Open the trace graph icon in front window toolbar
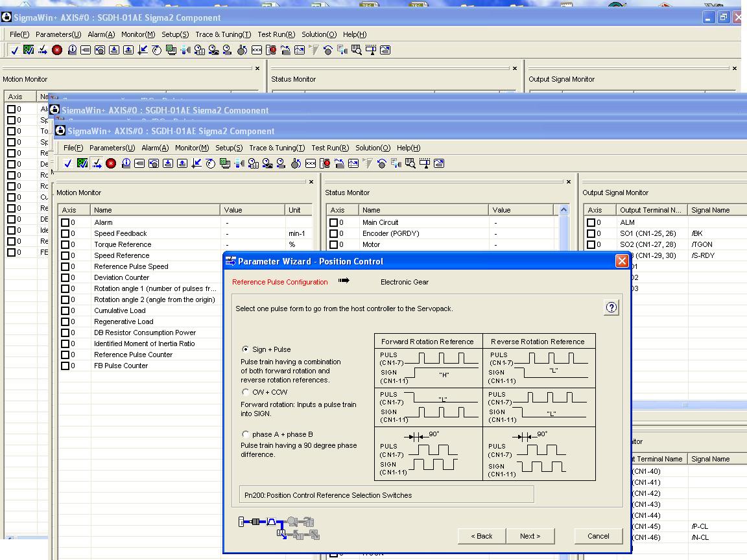Screen dimensions: 747x560 point(353,163)
